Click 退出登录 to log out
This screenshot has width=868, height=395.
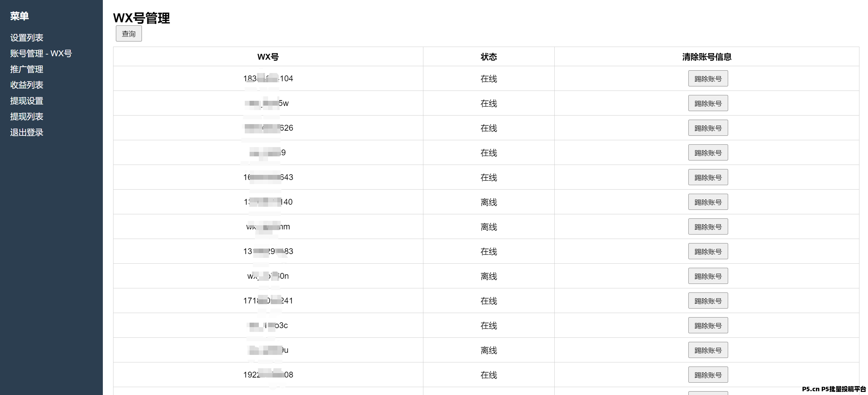(x=27, y=132)
